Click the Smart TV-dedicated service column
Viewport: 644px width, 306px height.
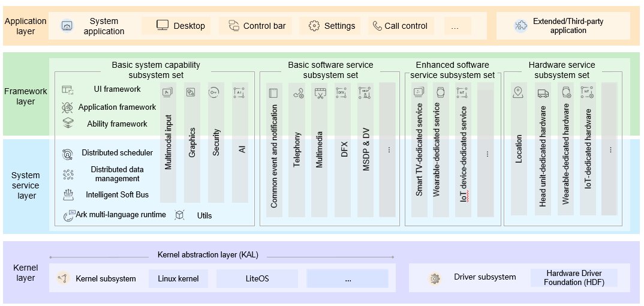click(419, 149)
